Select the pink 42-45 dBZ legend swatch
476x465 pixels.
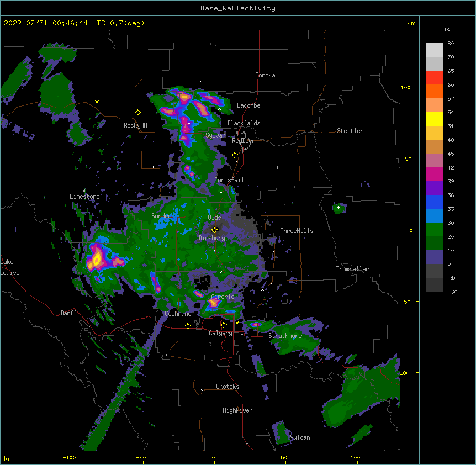click(x=434, y=161)
